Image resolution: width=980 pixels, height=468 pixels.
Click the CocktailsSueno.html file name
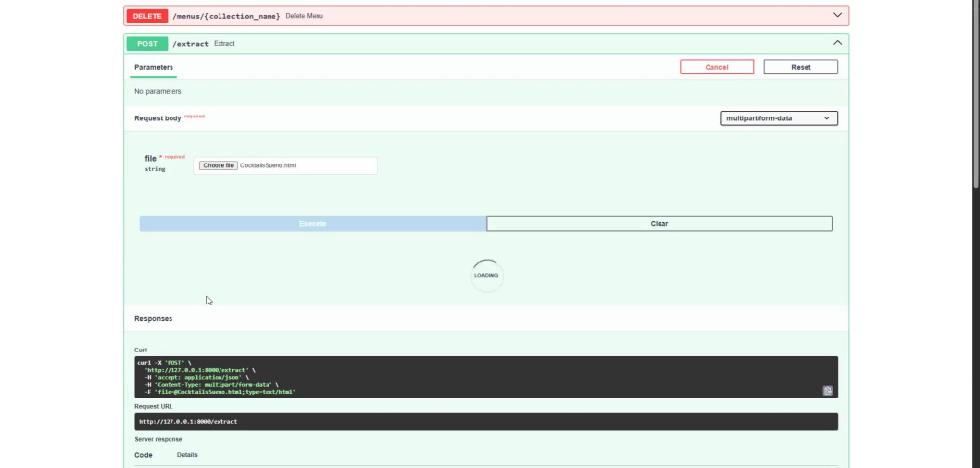(269, 165)
